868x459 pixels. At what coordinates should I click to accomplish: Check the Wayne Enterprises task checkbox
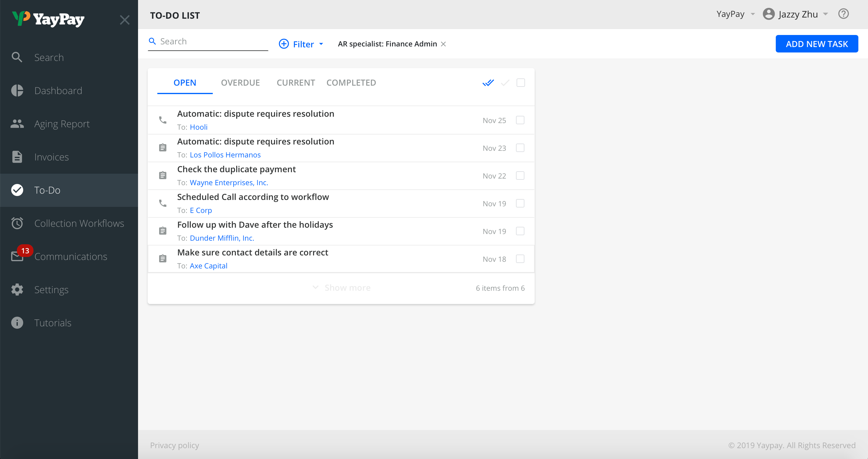click(520, 176)
